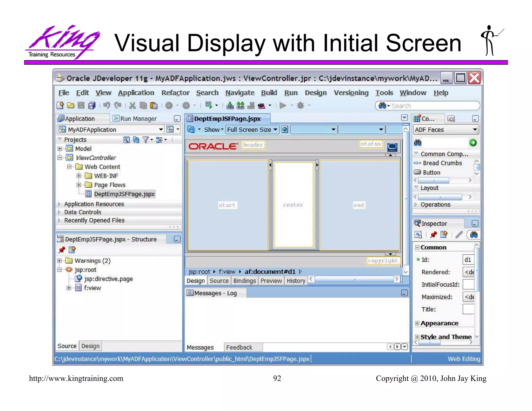This screenshot has height=411, width=532.
Task: Expand the WEB-INF folder
Action: [79, 176]
